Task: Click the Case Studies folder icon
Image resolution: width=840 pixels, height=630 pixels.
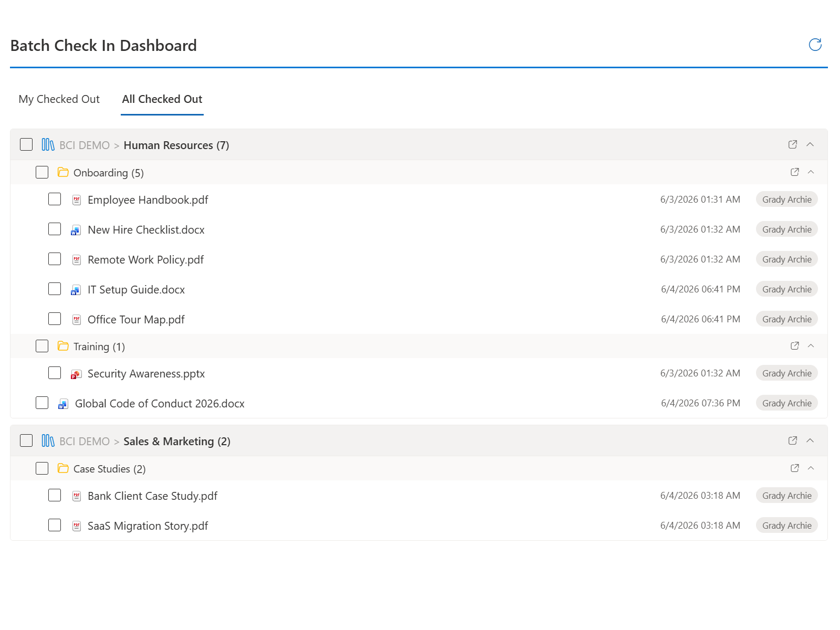Action: coord(63,468)
